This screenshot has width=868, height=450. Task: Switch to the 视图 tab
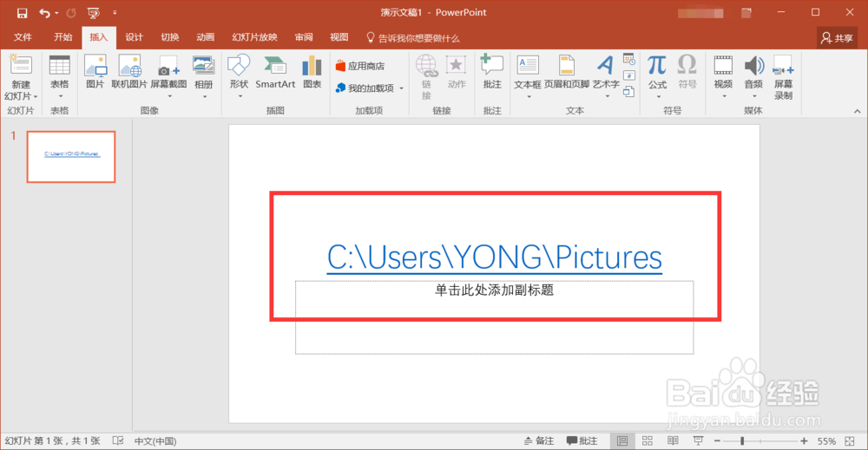click(339, 37)
